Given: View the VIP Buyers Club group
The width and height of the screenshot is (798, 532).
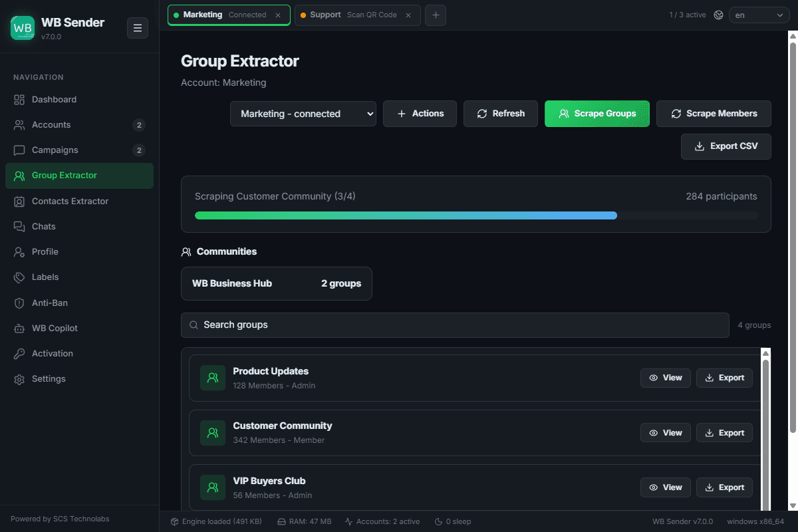Looking at the screenshot, I should 666,487.
